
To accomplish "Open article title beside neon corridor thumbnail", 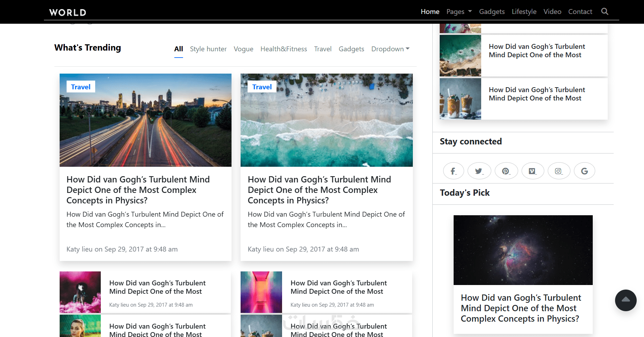I will [339, 287].
